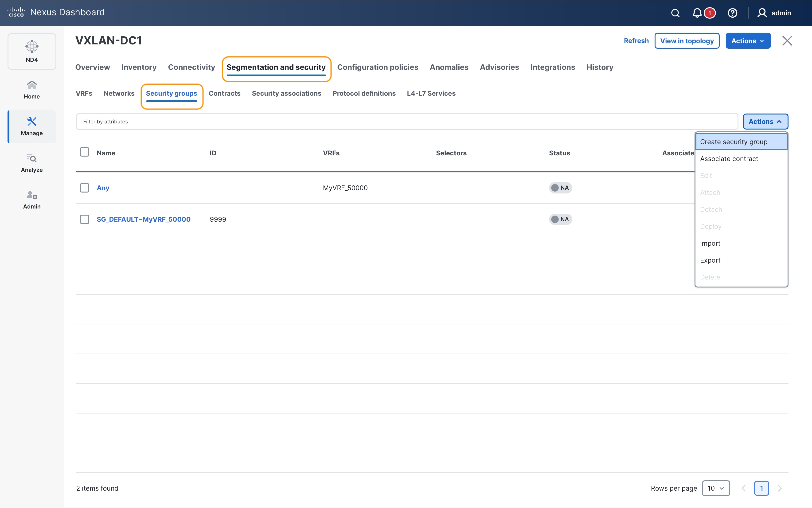Click NA status badge in Any row
The height and width of the screenshot is (508, 812).
pyautogui.click(x=560, y=188)
